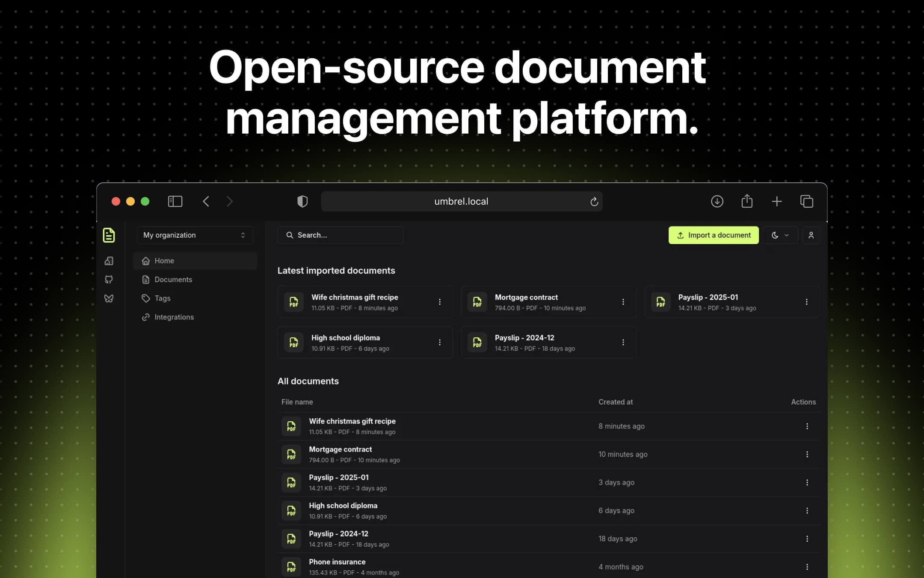This screenshot has width=924, height=578.
Task: Toggle the browser sidebar panel icon
Action: 175,201
